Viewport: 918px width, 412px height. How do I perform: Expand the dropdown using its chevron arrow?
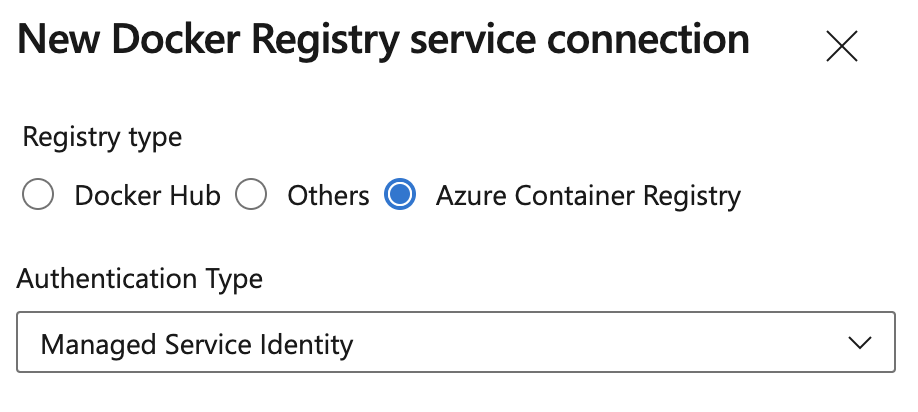pyautogui.click(x=858, y=344)
